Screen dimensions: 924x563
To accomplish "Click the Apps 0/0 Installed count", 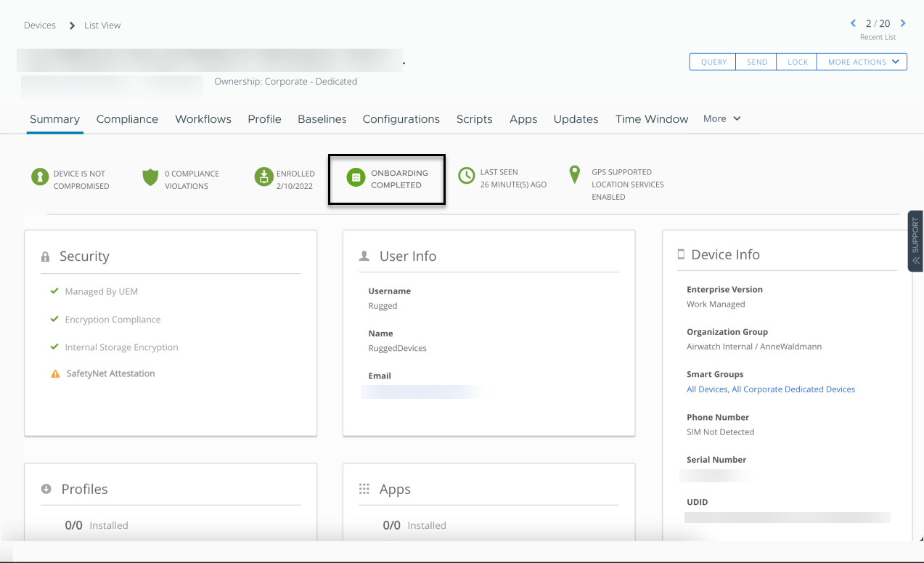I will [x=414, y=525].
